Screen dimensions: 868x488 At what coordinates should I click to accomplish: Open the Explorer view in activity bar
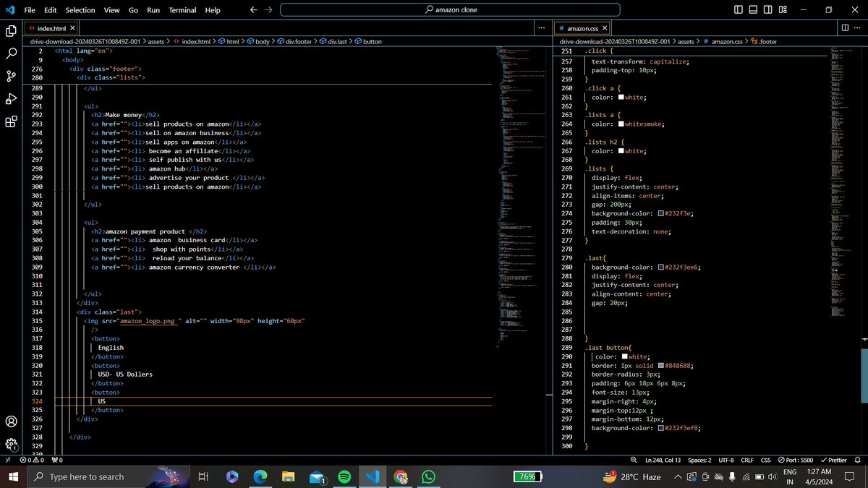pyautogui.click(x=11, y=30)
